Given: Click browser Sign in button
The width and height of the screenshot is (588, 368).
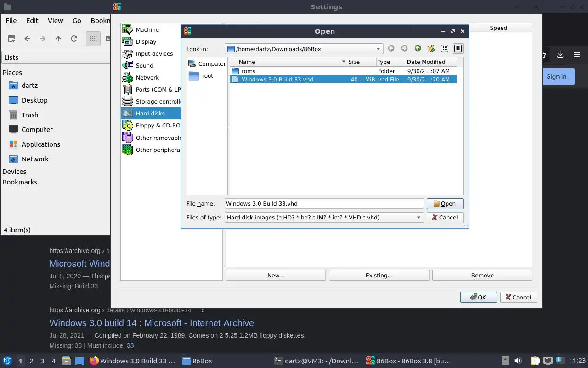Looking at the screenshot, I should (x=557, y=76).
